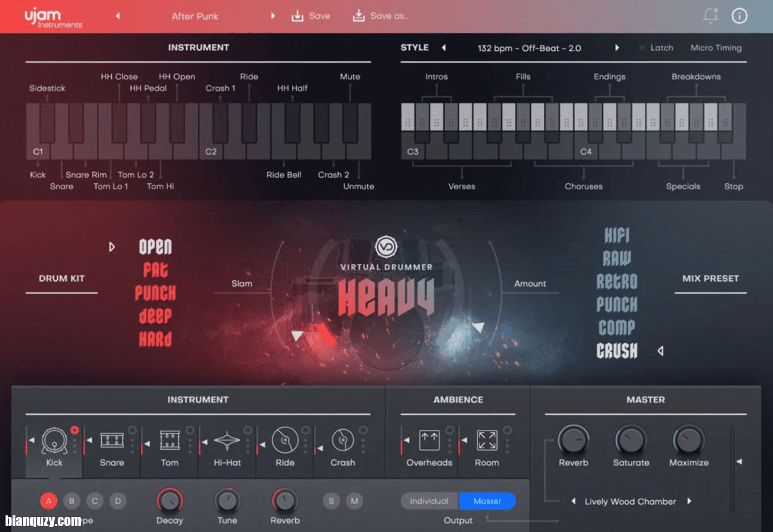Screen dimensions: 773x532
Task: Toggle the Room power button
Action: pos(507,430)
